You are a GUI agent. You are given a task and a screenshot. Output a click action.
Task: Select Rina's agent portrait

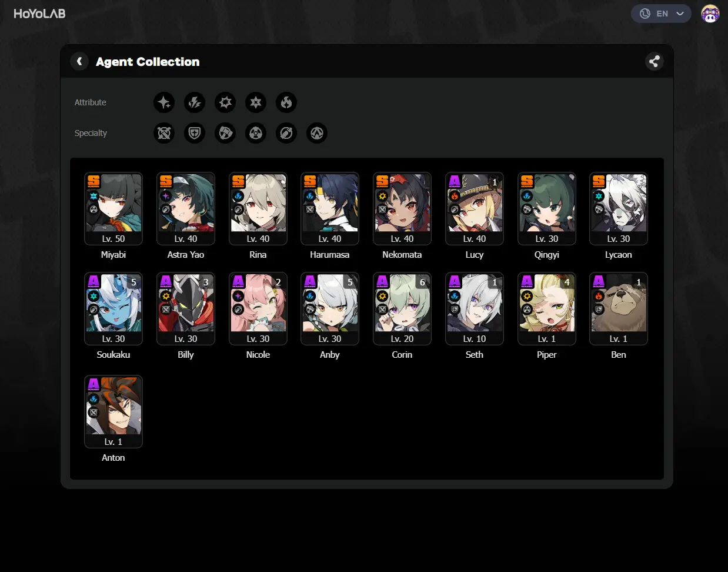pos(258,208)
